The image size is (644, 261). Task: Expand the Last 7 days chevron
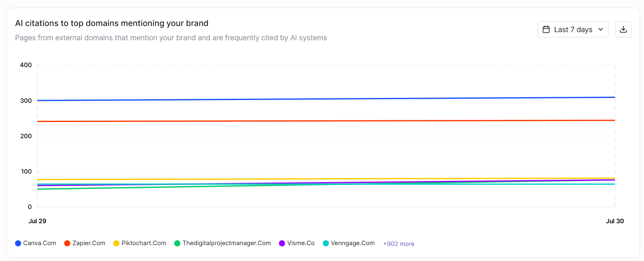tap(601, 29)
